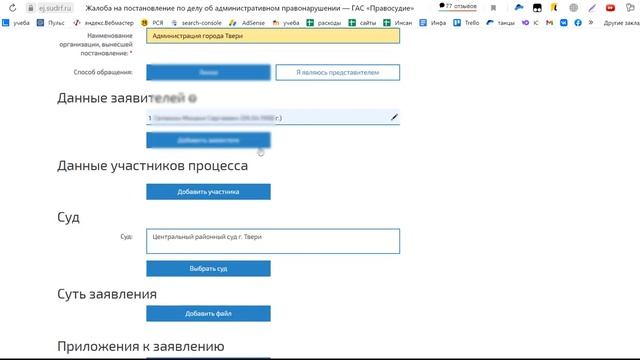Click the Центральный районный суд г. Твери field

click(273, 241)
